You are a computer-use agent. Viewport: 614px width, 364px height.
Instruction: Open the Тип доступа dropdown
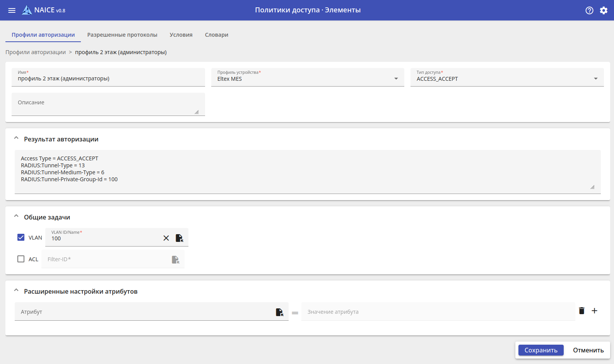507,77
